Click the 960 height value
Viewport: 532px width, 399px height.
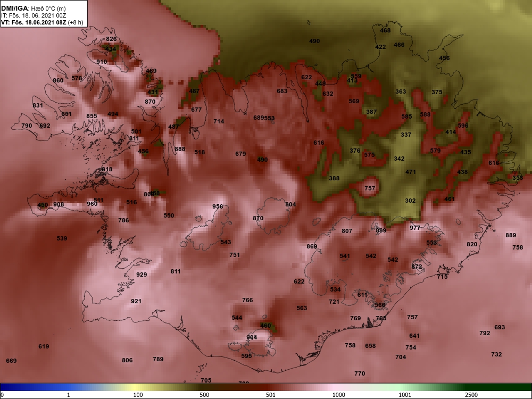pyautogui.click(x=92, y=204)
